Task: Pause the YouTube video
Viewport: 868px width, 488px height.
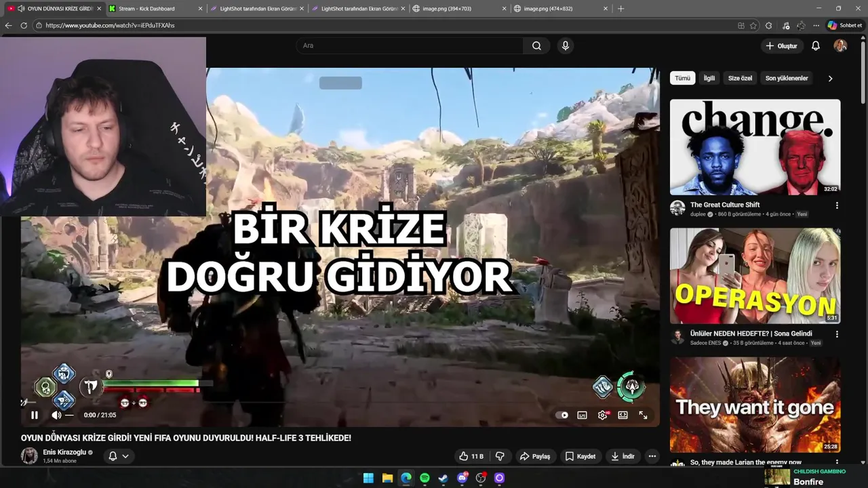Action: pos(35,415)
